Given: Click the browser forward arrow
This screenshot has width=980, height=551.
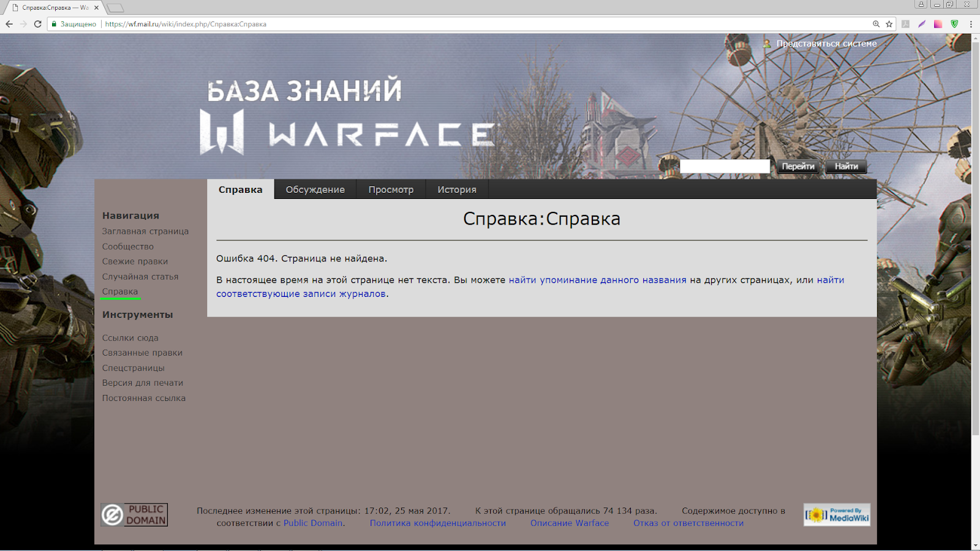Looking at the screenshot, I should point(23,24).
